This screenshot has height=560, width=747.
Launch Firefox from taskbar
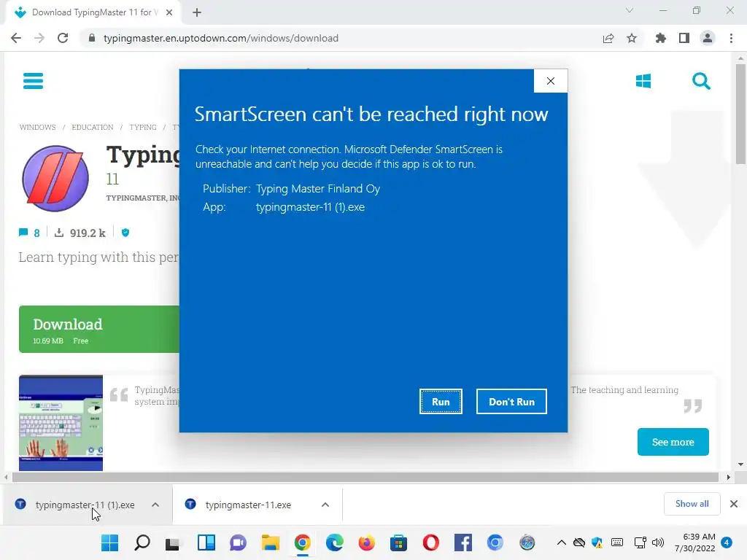367,542
